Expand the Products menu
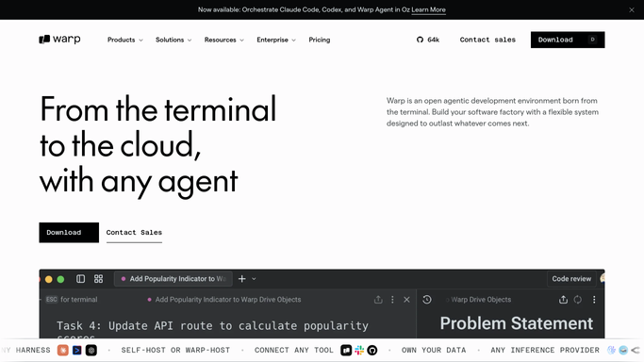This screenshot has width=644, height=362. click(x=124, y=40)
